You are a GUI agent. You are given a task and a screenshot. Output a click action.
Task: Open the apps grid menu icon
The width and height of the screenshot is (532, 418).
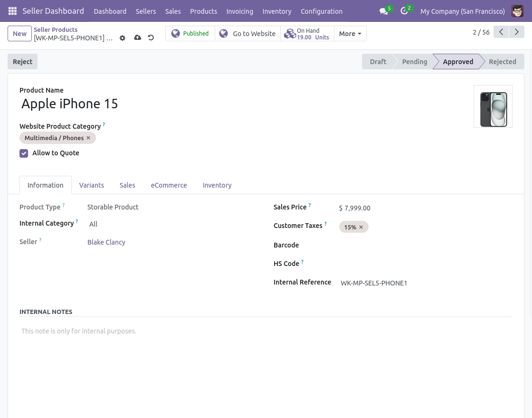[x=13, y=11]
